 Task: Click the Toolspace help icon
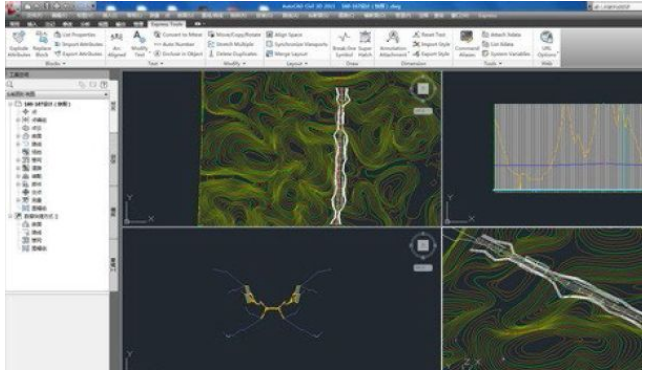click(104, 84)
